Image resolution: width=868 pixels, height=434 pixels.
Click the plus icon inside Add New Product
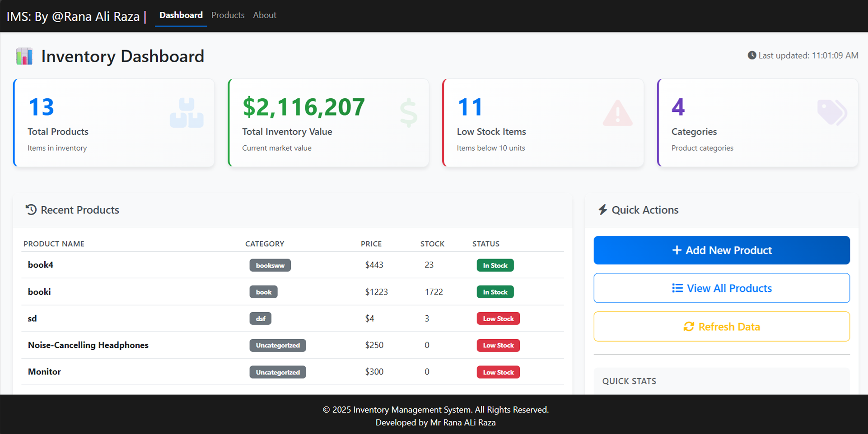point(676,250)
